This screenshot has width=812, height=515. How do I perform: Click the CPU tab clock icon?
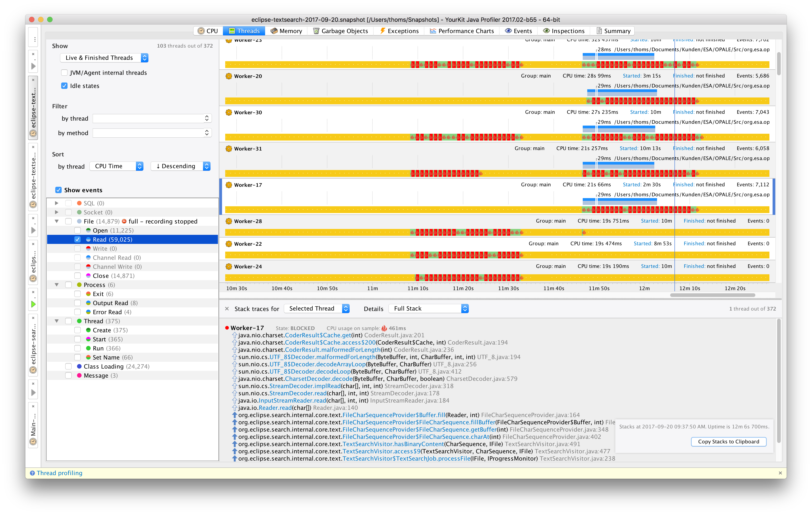(x=201, y=31)
